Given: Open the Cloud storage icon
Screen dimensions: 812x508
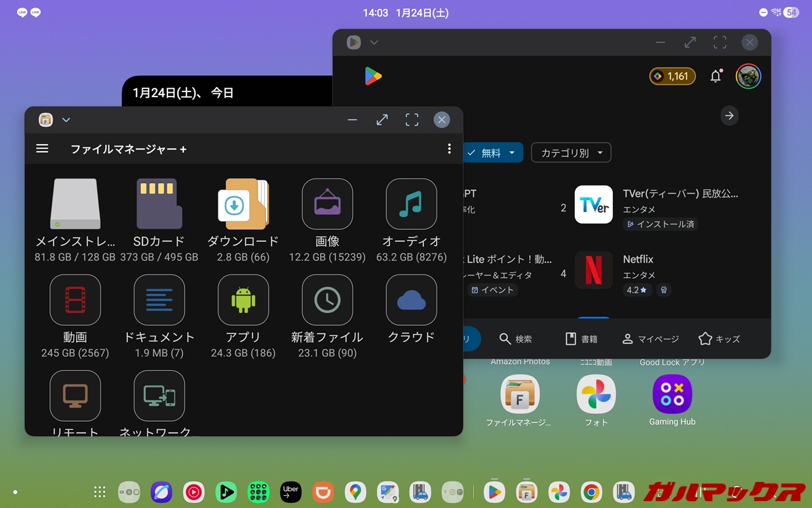Looking at the screenshot, I should point(411,300).
